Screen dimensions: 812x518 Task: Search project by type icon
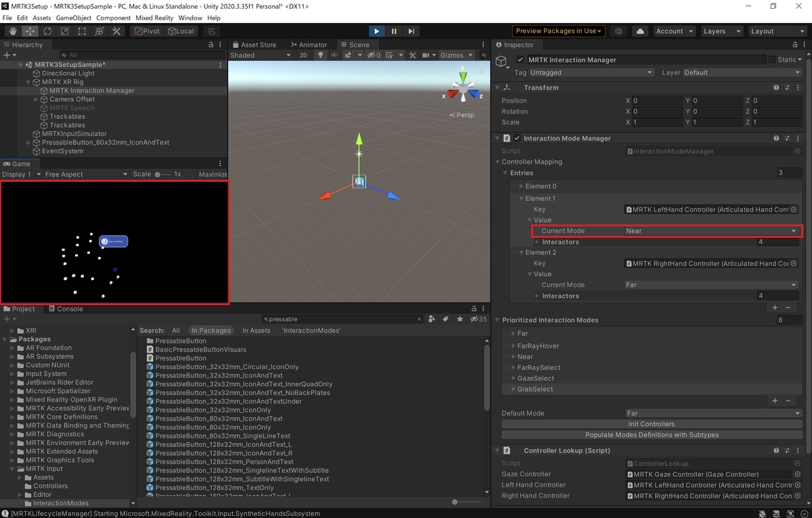(432, 319)
